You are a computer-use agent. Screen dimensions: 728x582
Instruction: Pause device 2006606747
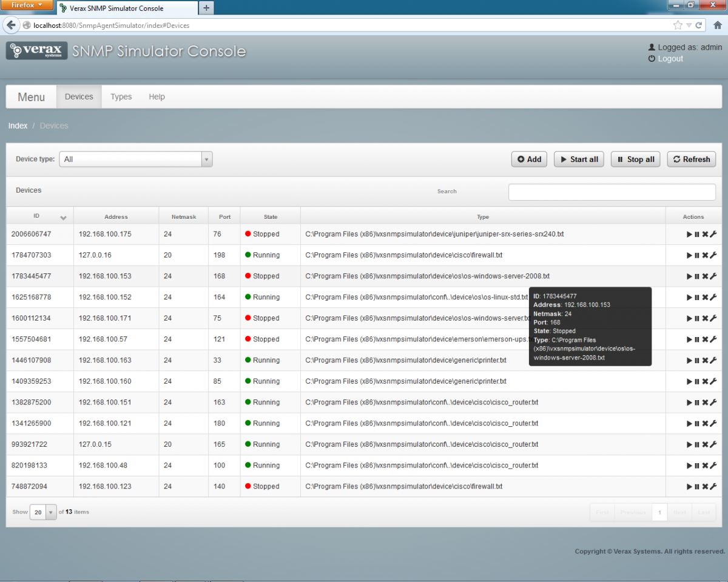(697, 234)
